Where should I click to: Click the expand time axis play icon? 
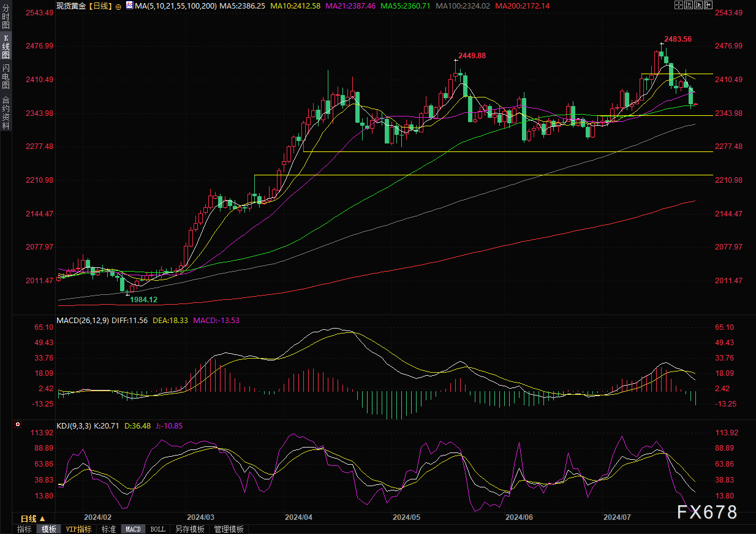click(699, 5)
